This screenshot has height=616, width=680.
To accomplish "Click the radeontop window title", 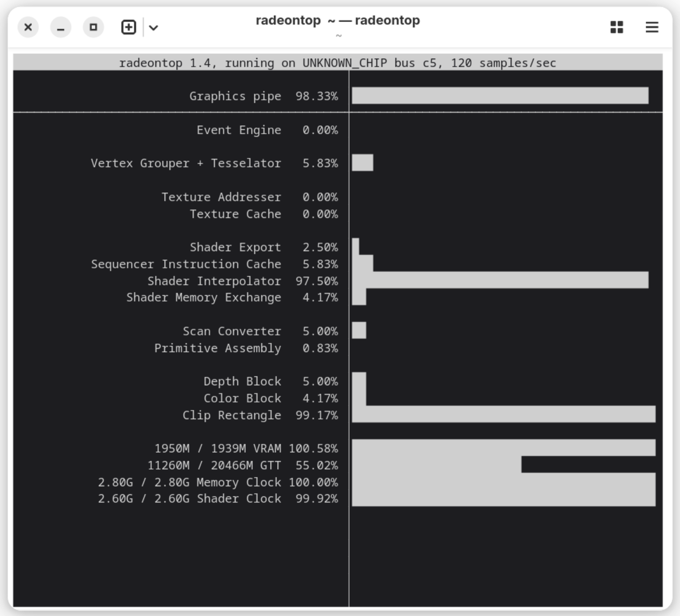I will tap(338, 21).
